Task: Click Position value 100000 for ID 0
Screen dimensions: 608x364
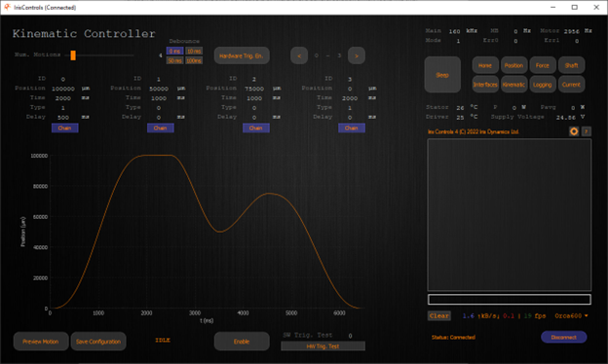Action: pos(63,89)
